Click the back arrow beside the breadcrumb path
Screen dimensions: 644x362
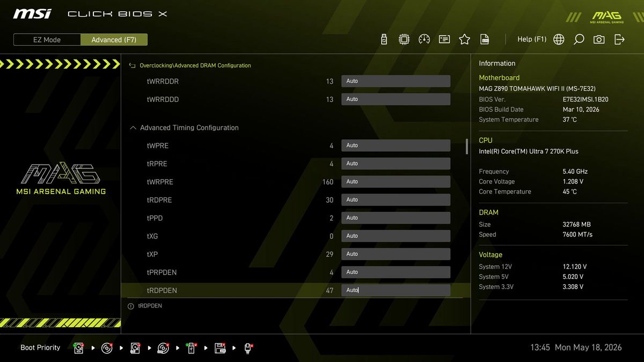tap(133, 65)
